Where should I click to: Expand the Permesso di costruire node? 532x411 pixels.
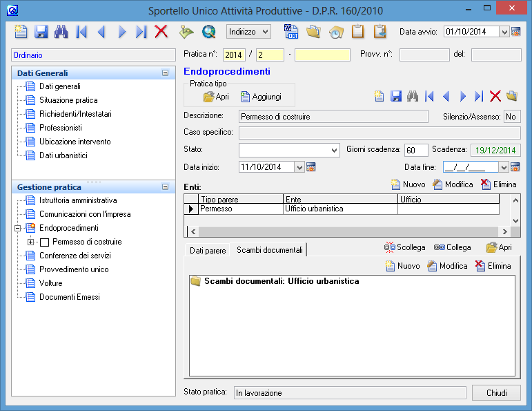pos(30,242)
